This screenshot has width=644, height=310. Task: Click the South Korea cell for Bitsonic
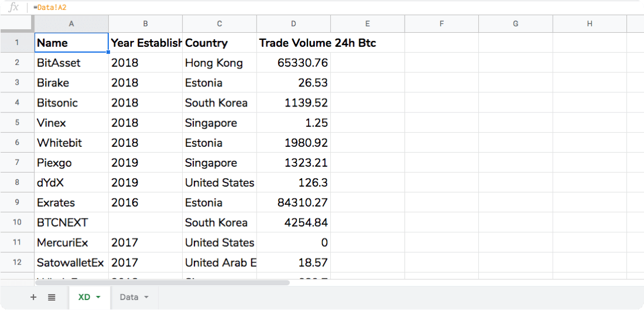(220, 102)
